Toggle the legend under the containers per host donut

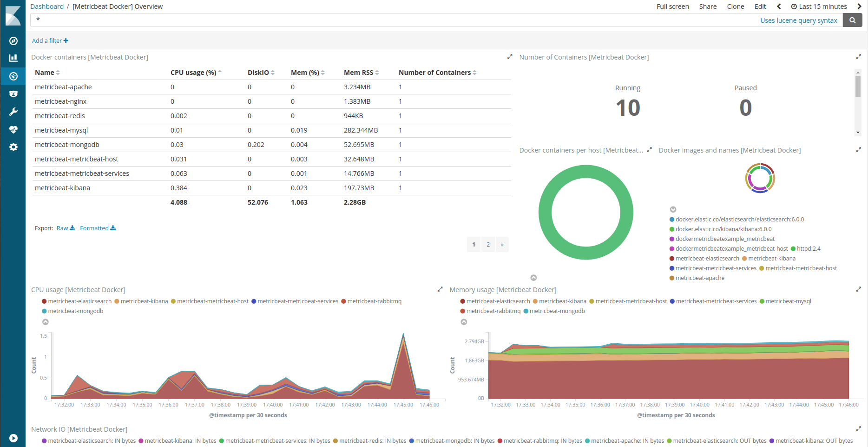tap(533, 278)
